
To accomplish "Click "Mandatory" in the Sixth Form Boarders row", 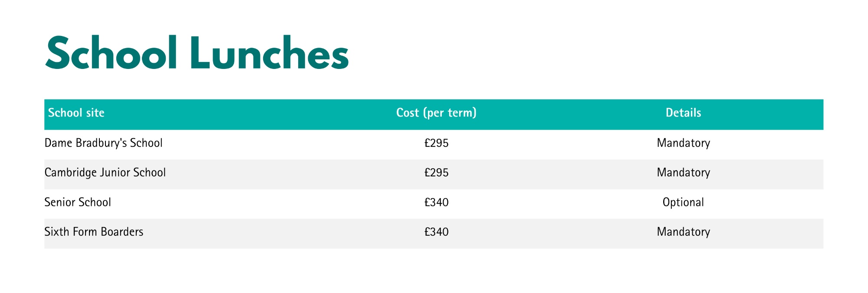I will point(683,232).
